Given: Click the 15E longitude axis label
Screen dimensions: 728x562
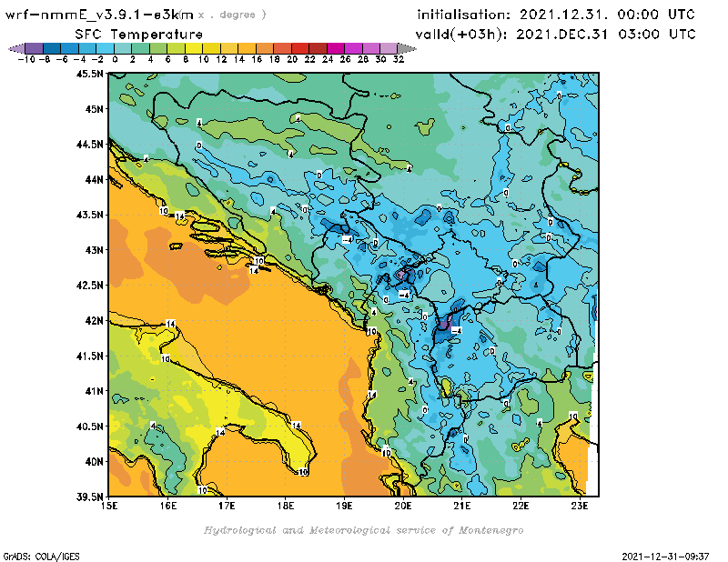Looking at the screenshot, I should click(109, 506).
